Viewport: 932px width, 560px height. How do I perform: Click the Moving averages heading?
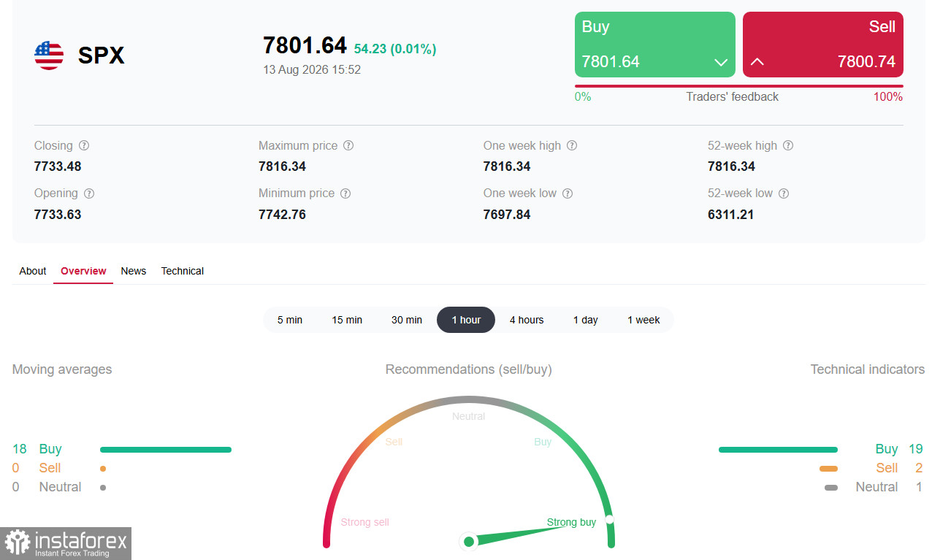62,369
